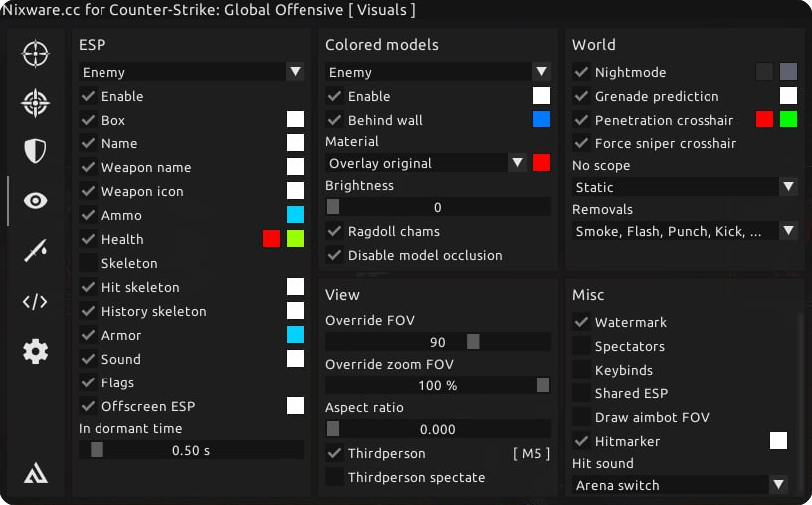Toggle the Flags checkbox
The width and height of the screenshot is (812, 505).
pos(88,382)
